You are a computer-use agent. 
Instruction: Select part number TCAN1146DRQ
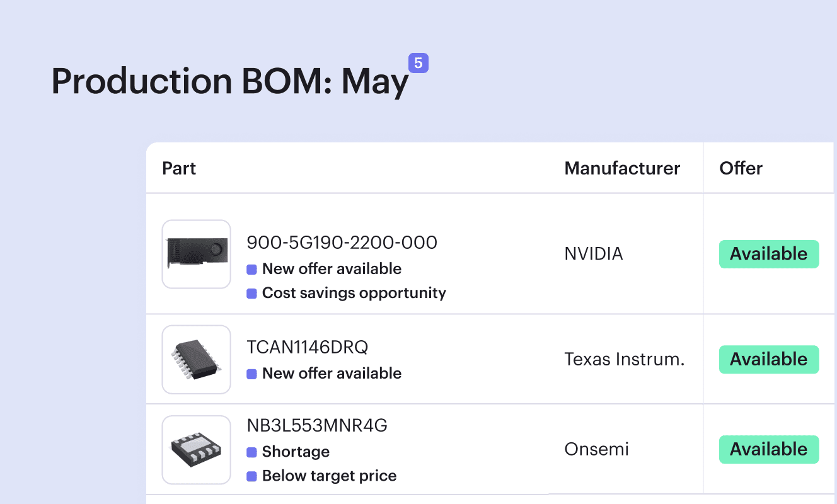(308, 347)
